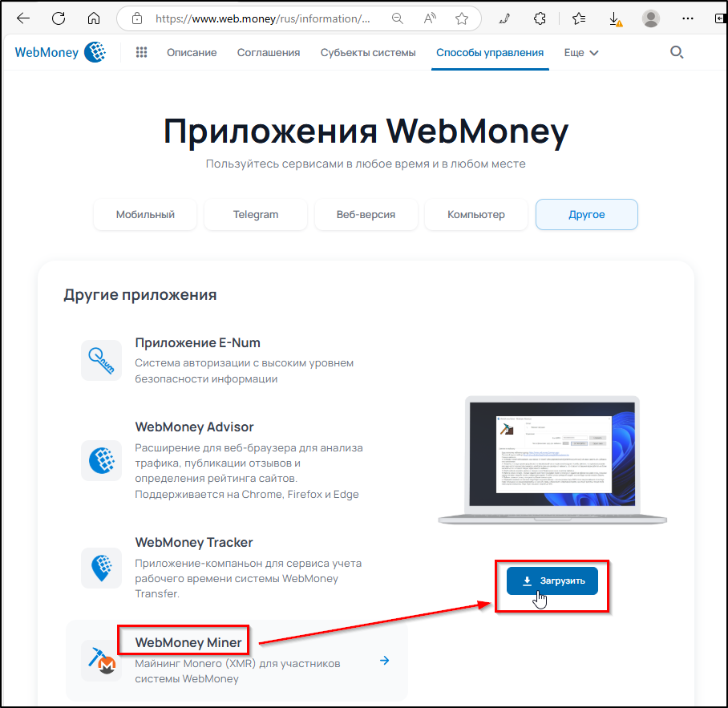Click the arrow beside WebMoney Miner

(384, 660)
